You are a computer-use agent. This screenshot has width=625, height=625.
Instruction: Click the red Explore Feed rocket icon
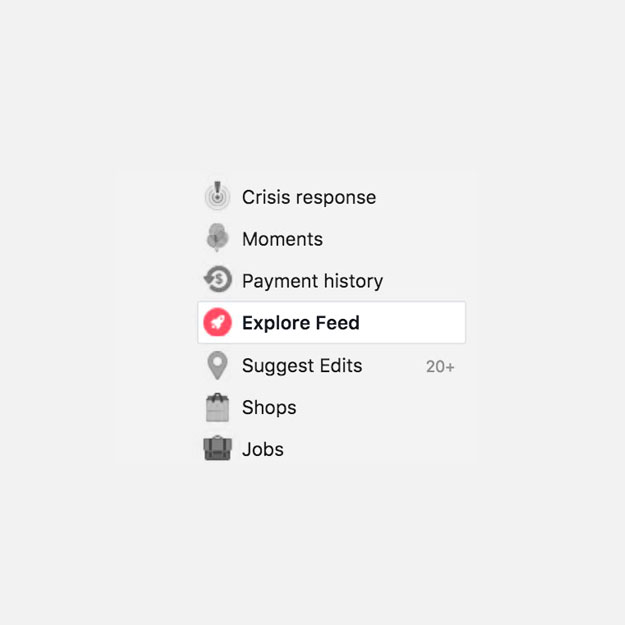[217, 322]
